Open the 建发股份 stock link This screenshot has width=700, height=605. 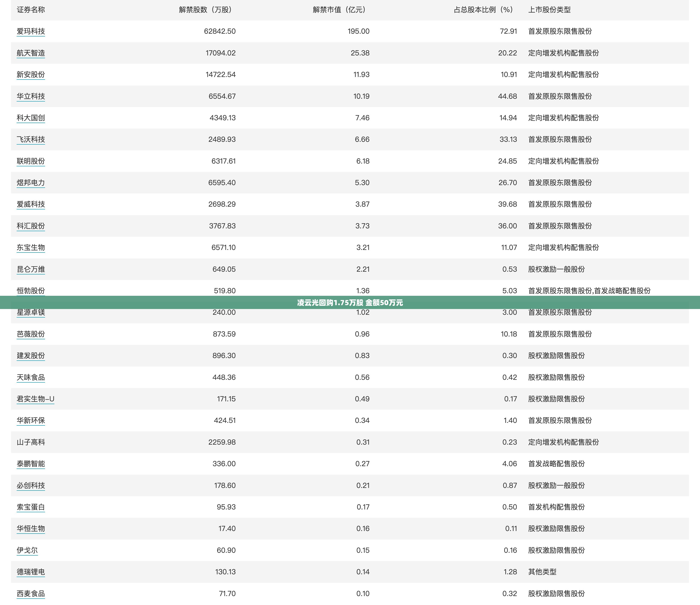[31, 355]
